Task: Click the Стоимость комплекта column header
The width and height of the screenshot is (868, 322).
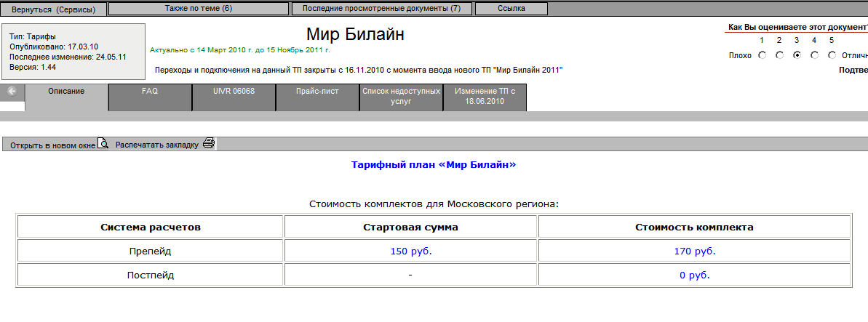Action: 695,227
